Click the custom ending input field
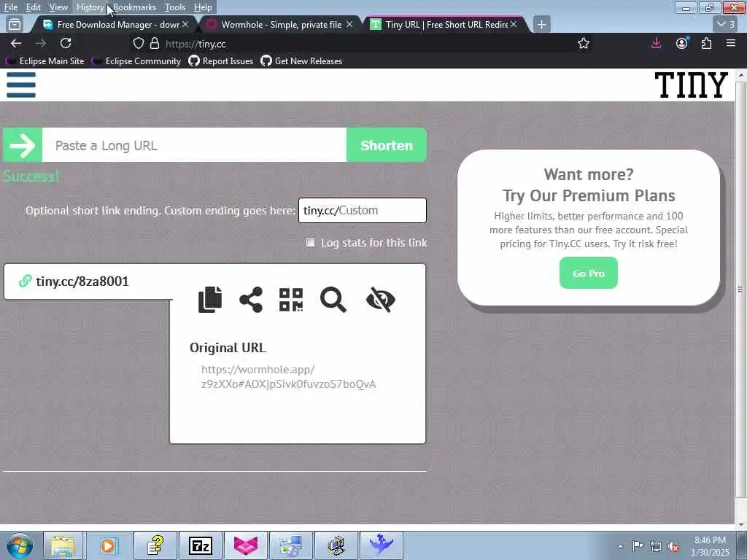Screen dimensions: 747x560 pyautogui.click(x=362, y=211)
